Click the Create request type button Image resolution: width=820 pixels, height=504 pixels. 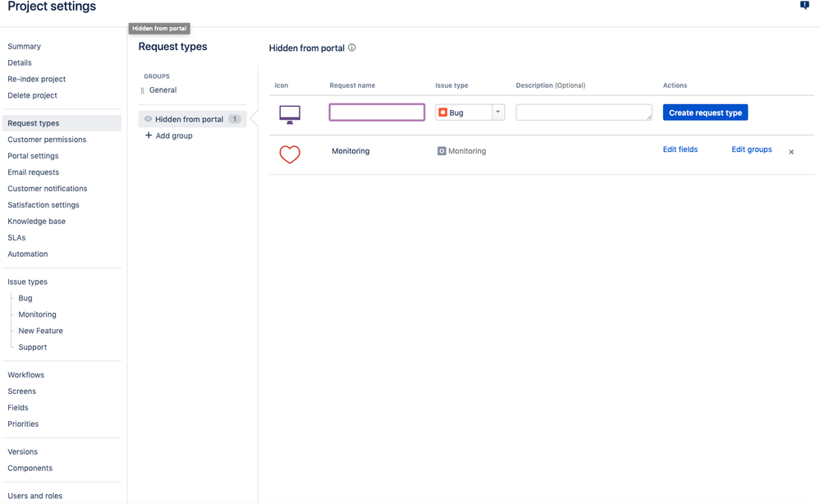click(x=705, y=112)
